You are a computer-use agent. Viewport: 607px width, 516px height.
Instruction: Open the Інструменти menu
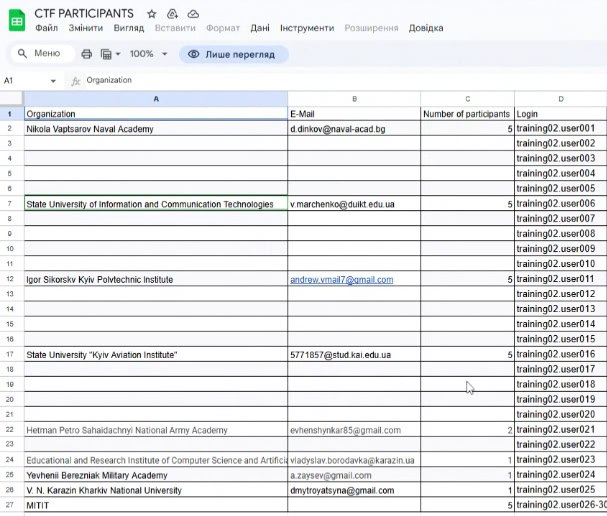point(307,28)
